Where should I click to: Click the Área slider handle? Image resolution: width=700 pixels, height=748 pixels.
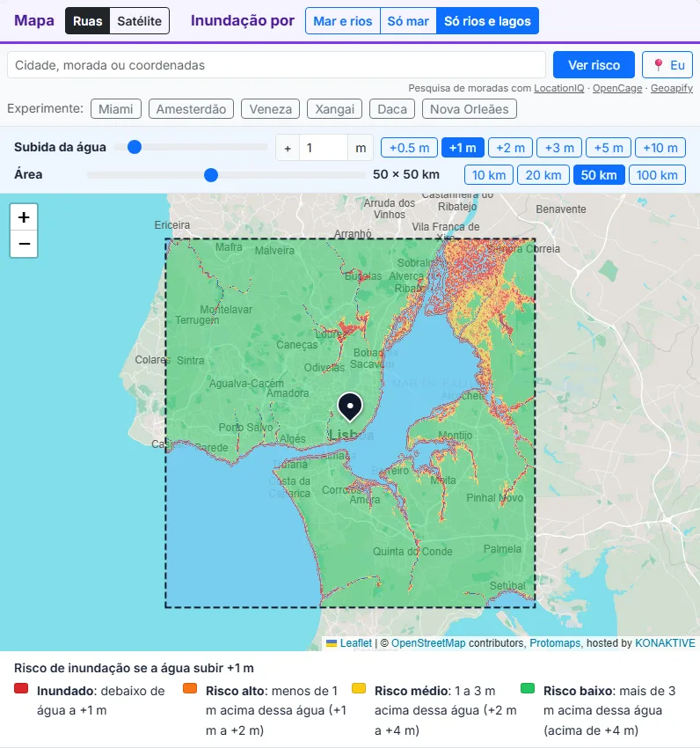coord(211,175)
